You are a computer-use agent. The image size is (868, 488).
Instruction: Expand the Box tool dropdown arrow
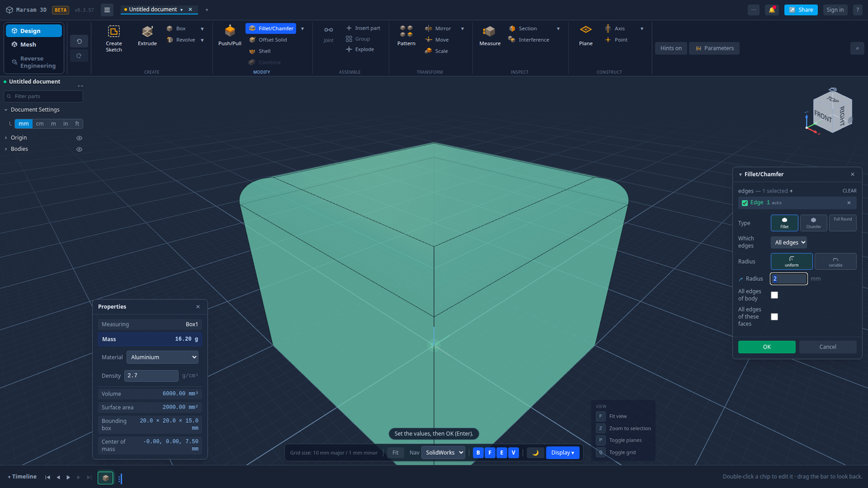pyautogui.click(x=202, y=29)
